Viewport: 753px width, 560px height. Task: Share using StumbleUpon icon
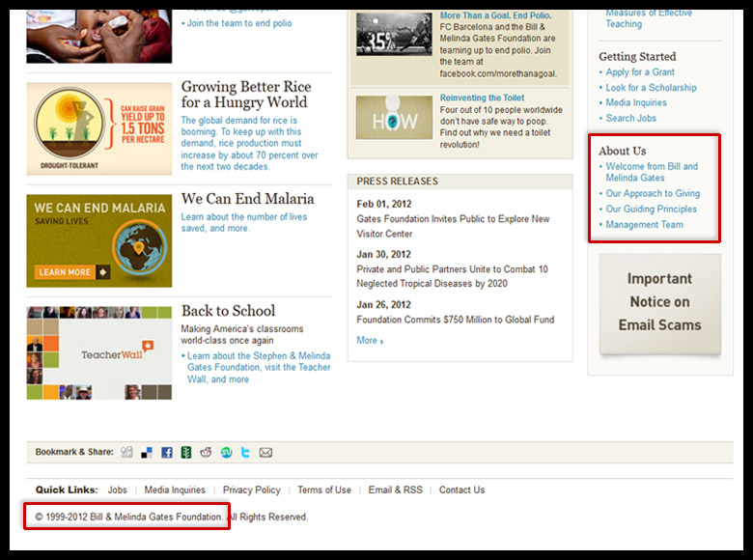point(226,452)
